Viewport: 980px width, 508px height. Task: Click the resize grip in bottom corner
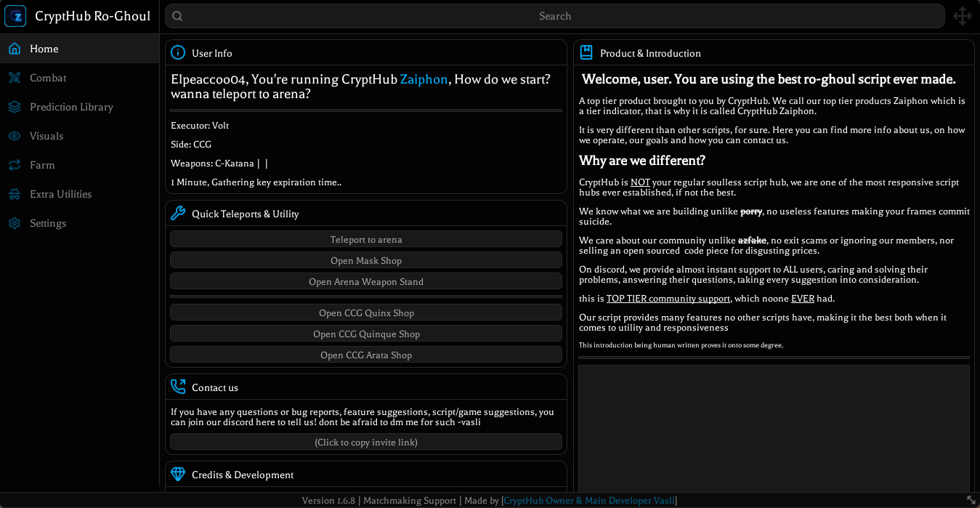[x=971, y=500]
